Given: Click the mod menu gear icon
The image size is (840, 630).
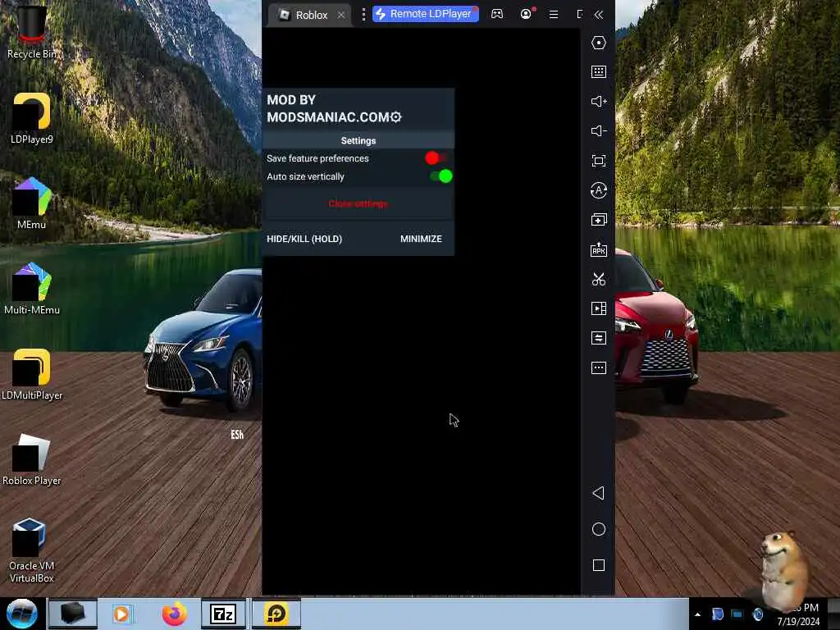Looking at the screenshot, I should click(x=396, y=116).
